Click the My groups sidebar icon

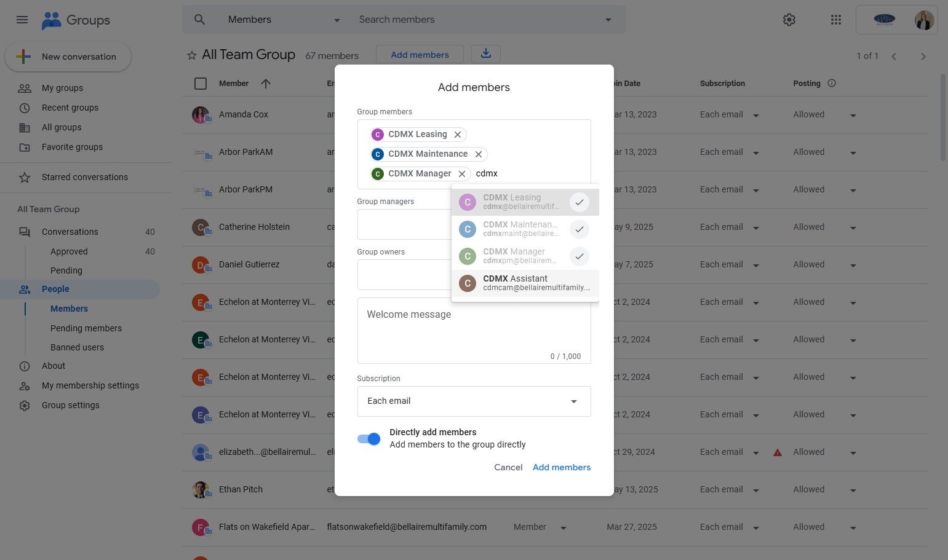pyautogui.click(x=25, y=88)
